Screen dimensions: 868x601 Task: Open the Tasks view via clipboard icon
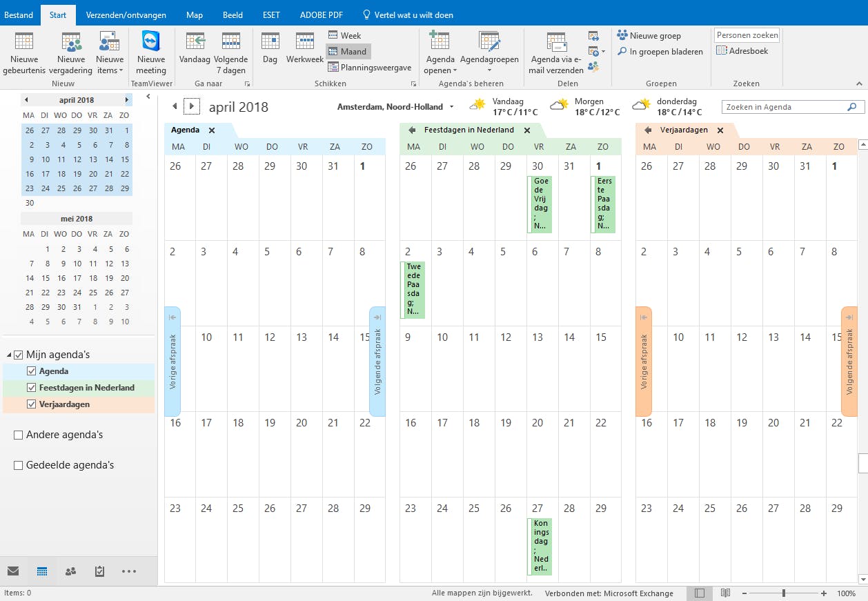[x=99, y=571]
